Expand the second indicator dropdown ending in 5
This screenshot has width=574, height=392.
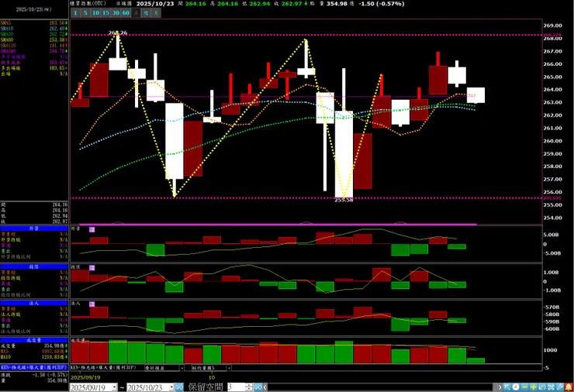pyautogui.click(x=229, y=368)
